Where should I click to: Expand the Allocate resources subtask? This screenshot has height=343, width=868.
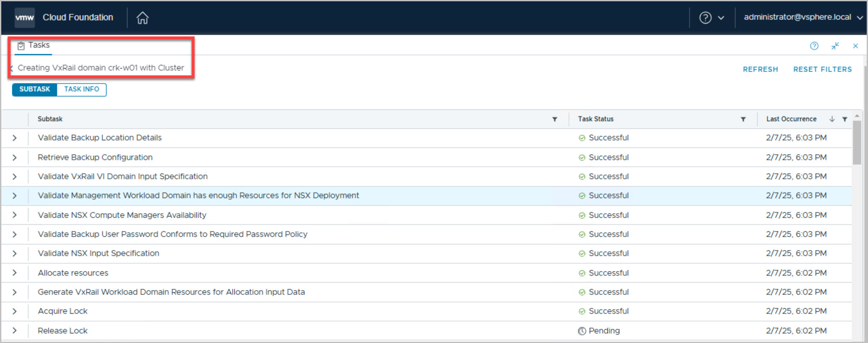pos(15,273)
